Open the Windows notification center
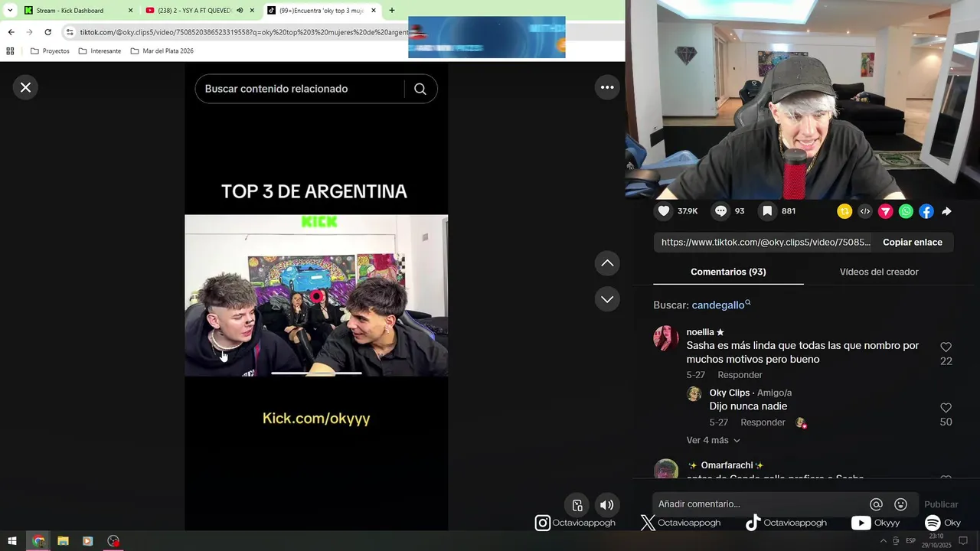This screenshot has height=551, width=980. coord(964,541)
